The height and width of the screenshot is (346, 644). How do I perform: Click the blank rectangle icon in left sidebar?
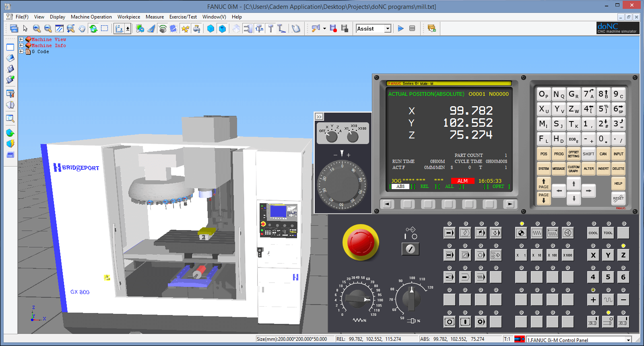click(x=10, y=47)
